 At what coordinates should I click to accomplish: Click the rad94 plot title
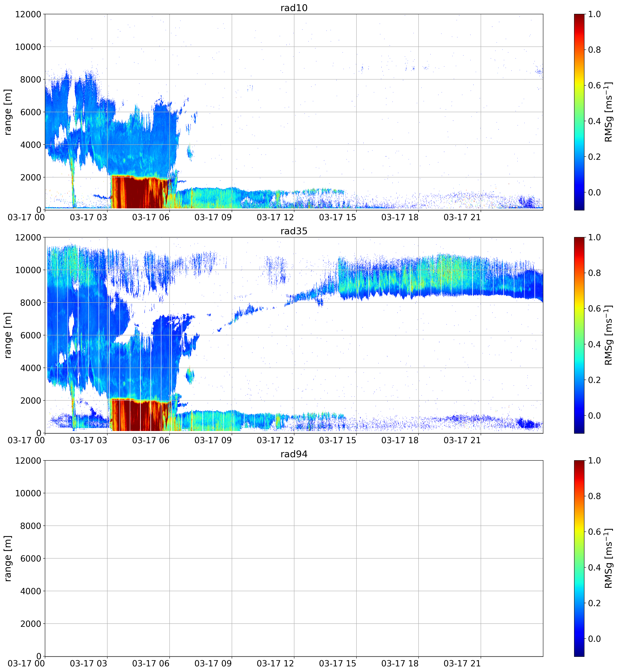click(294, 454)
